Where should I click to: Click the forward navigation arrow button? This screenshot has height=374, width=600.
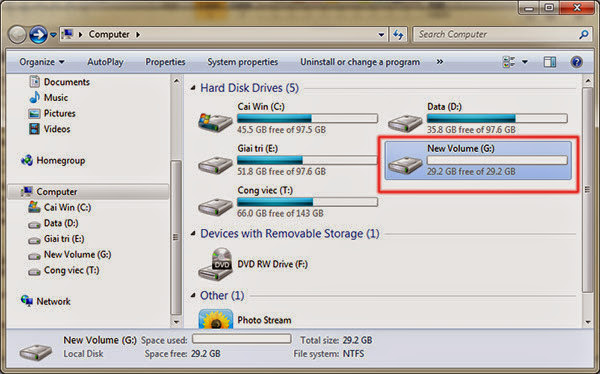38,34
